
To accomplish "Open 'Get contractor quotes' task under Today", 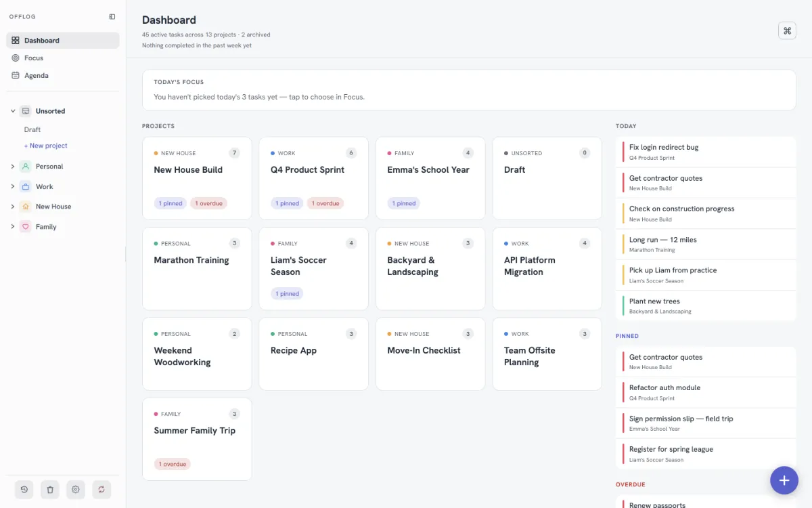I will (706, 183).
